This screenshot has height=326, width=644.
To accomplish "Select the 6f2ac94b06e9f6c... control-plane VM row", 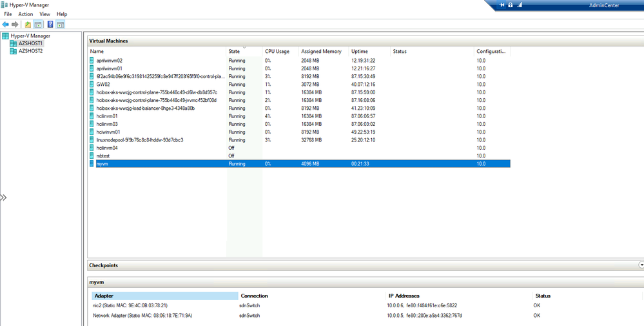I will click(x=299, y=76).
